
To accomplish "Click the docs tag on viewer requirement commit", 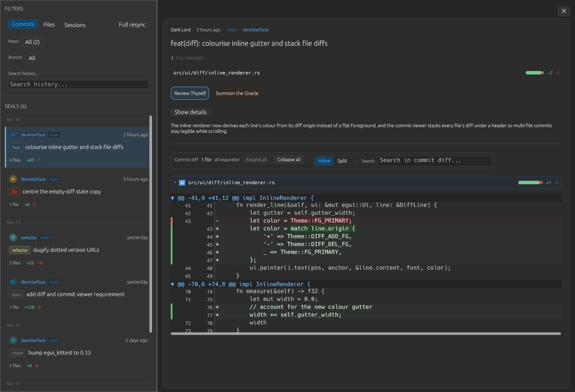I will 17,294.
